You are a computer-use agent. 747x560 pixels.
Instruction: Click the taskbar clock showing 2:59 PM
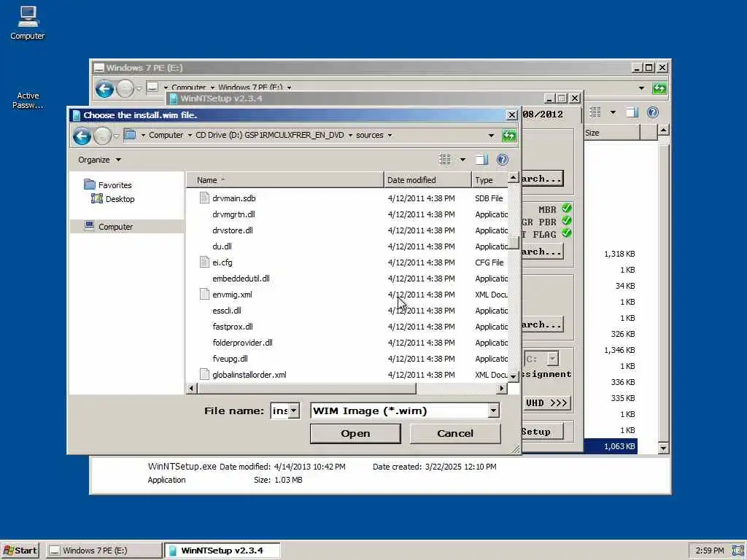[709, 551]
